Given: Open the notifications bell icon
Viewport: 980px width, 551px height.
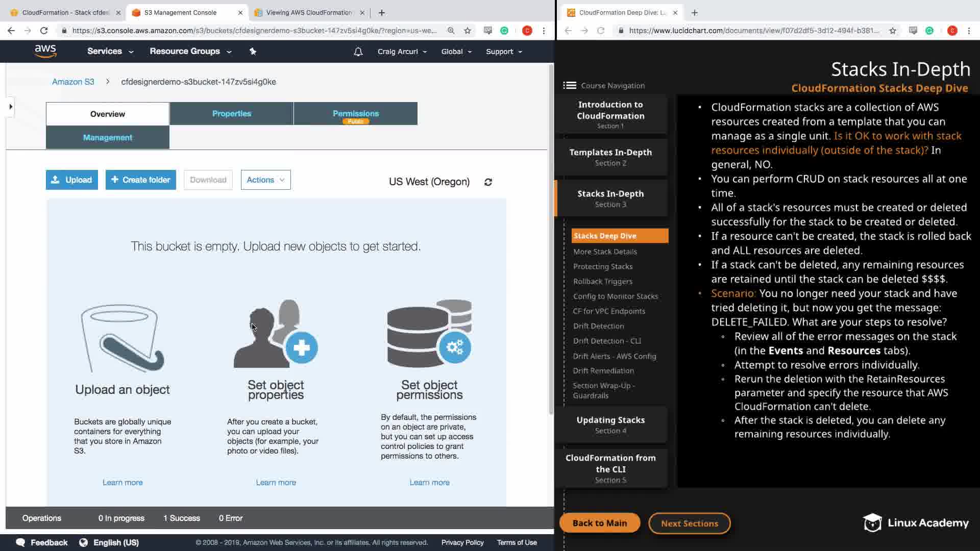Looking at the screenshot, I should [358, 52].
